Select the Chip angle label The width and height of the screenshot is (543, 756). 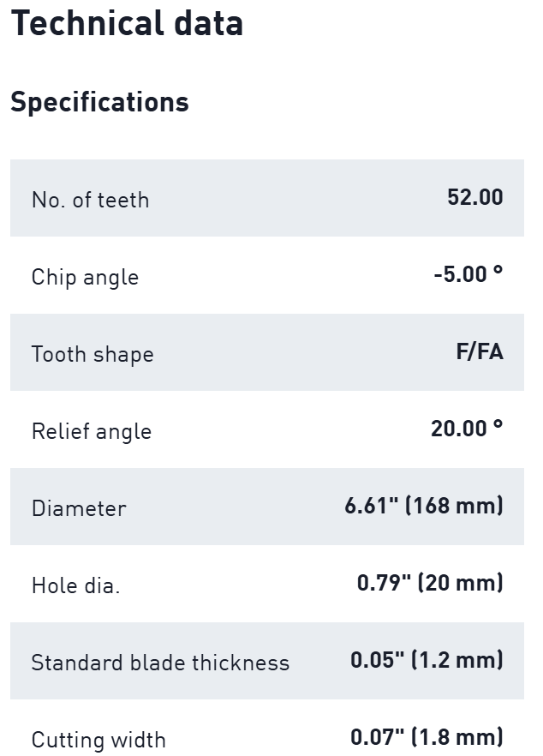(x=85, y=277)
